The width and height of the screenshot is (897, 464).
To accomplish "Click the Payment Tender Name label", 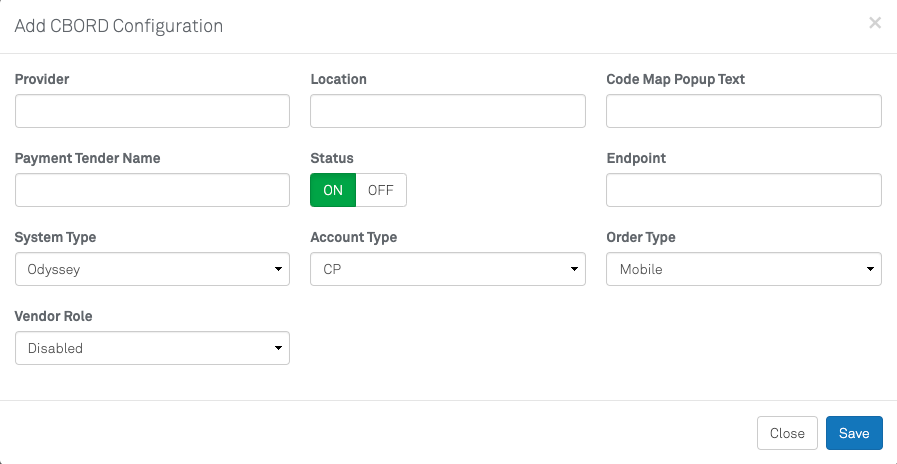I will coord(87,158).
